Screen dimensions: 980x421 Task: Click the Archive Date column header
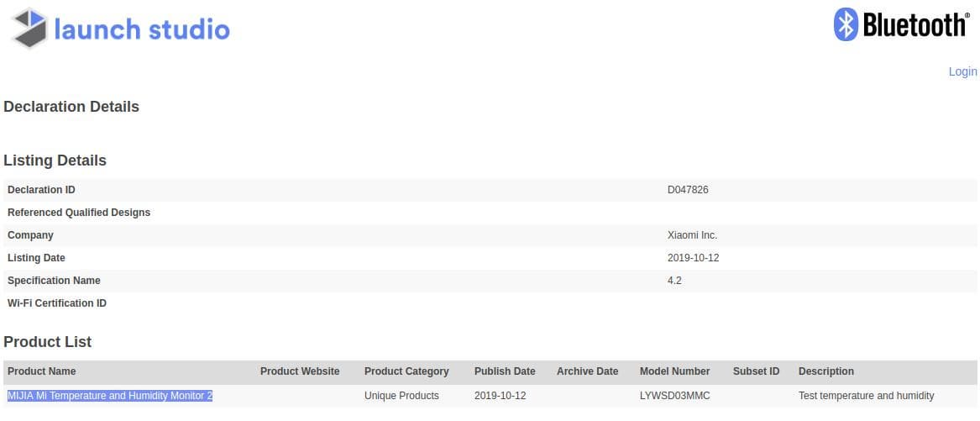click(587, 371)
